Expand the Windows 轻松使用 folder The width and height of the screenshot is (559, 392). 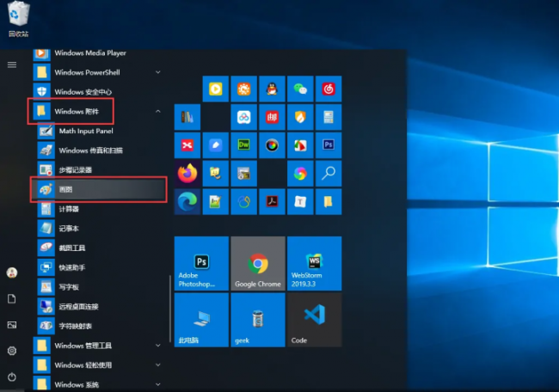click(x=158, y=364)
